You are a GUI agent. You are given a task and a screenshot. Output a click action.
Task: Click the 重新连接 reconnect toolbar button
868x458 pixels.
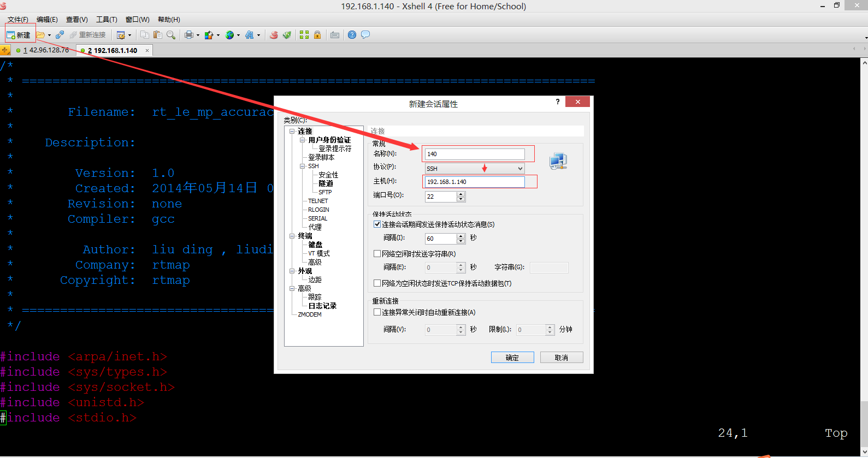[x=87, y=35]
